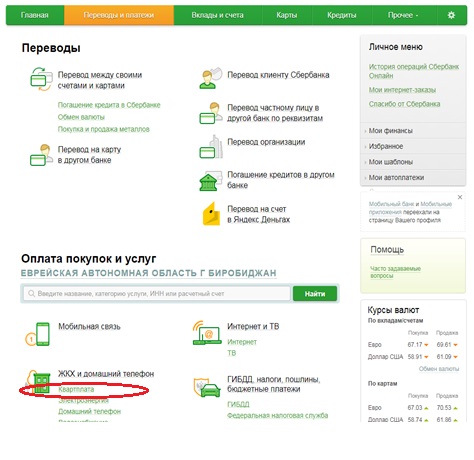Open ЖКХ и домашний телефон category
Image resolution: width=474 pixels, height=460 pixels.
point(106,374)
